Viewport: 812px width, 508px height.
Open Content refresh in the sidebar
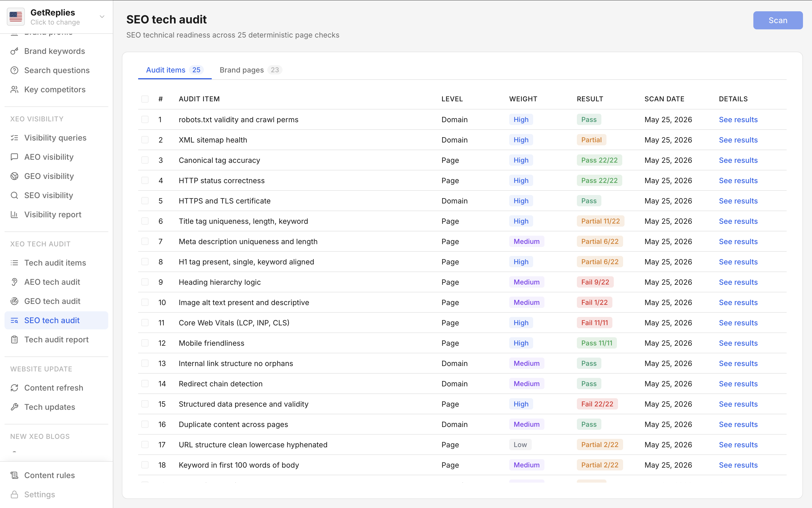(x=56, y=388)
